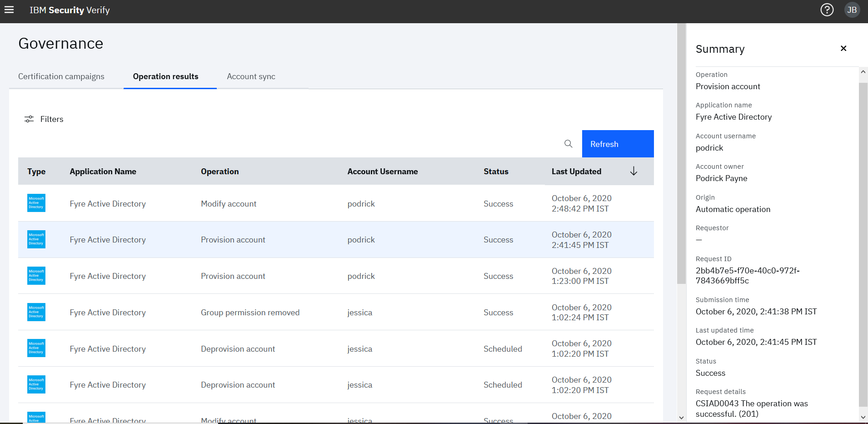
Task: Click Active Directory icon in Modify account 2:48:42 row
Action: click(36, 203)
